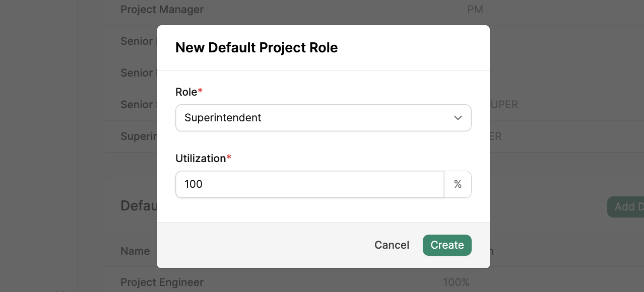Viewport: 644px width, 292px height.
Task: Click the Create button
Action: 447,245
